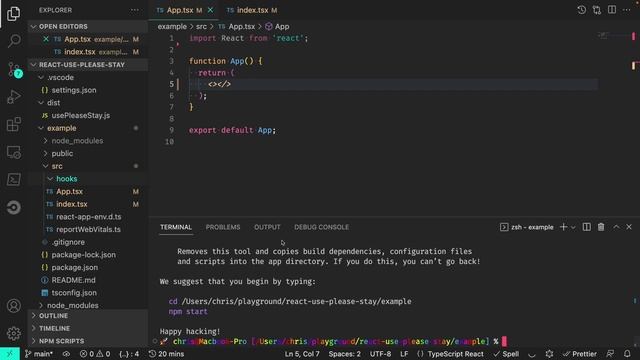This screenshot has height=360, width=640.
Task: Open notifications bell in status bar
Action: pyautogui.click(x=627, y=354)
